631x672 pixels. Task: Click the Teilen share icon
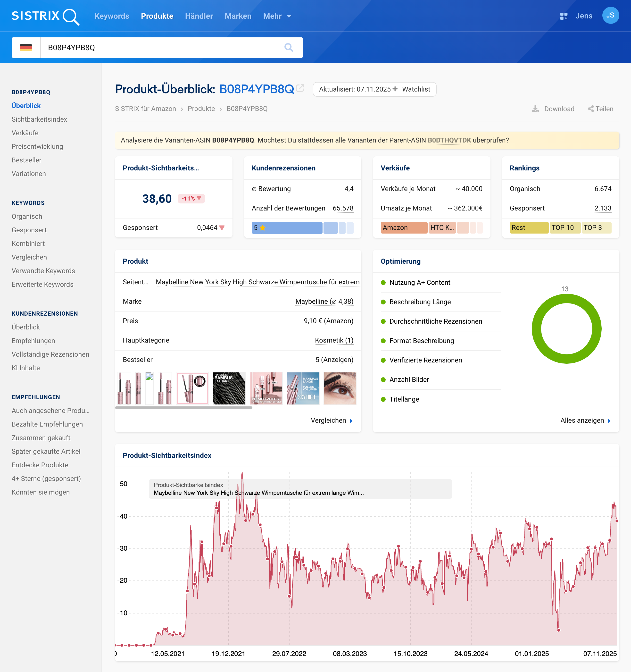(590, 109)
